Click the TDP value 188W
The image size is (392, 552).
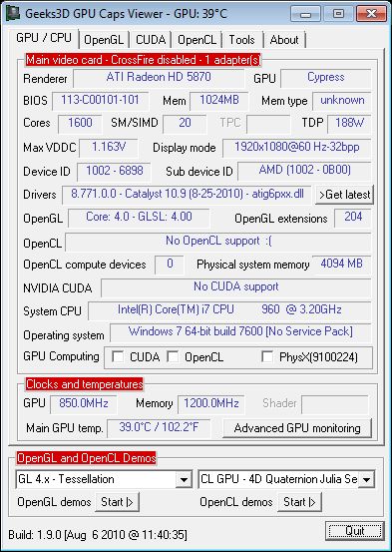coord(349,124)
